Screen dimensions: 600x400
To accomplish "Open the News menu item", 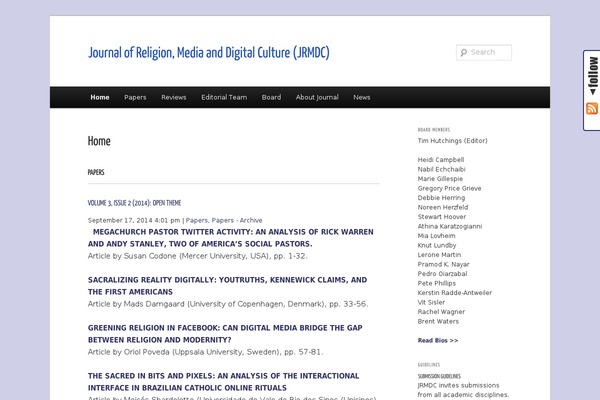I will click(362, 97).
